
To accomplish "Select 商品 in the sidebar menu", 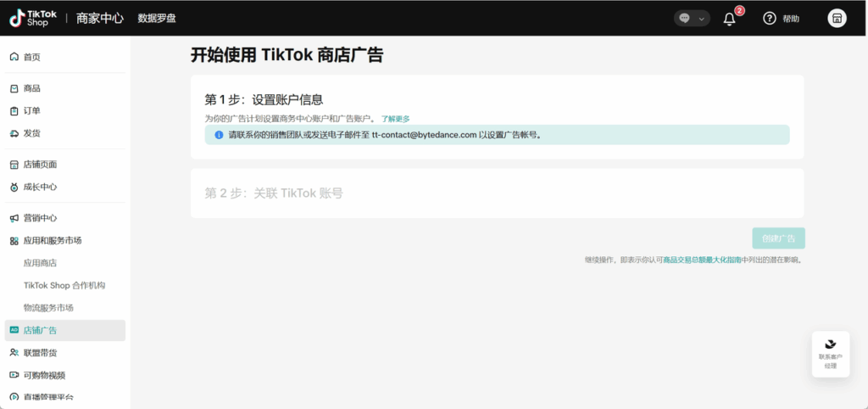I will click(32, 88).
